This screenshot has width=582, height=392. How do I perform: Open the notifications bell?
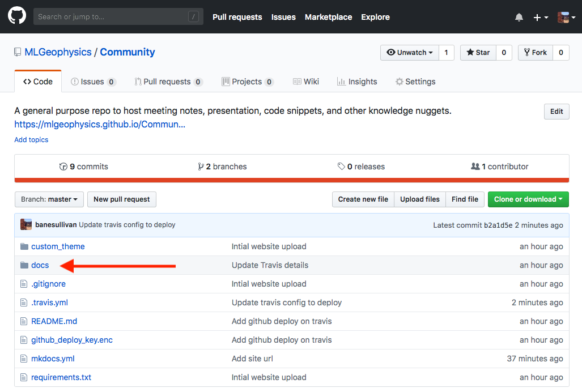[x=519, y=18]
